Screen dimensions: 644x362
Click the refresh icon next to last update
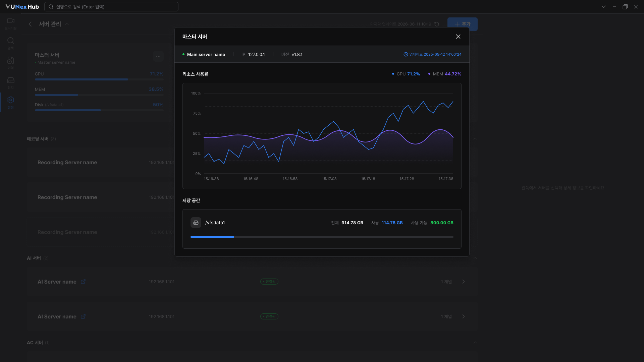click(x=437, y=24)
